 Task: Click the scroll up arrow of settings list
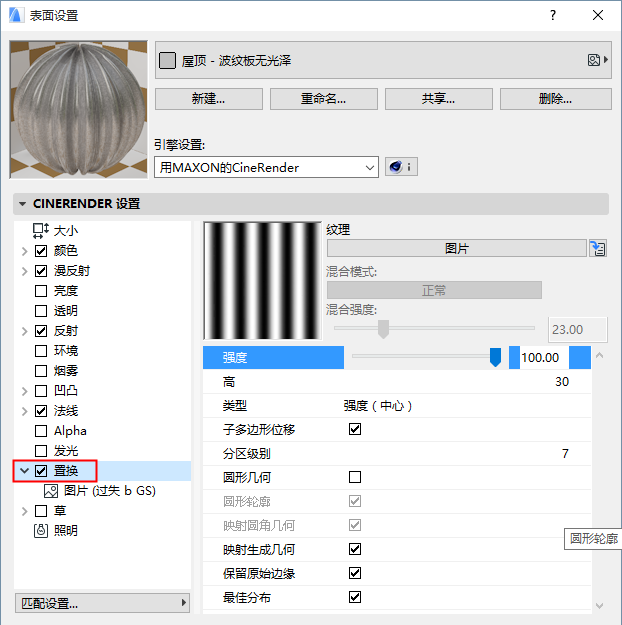(x=599, y=355)
